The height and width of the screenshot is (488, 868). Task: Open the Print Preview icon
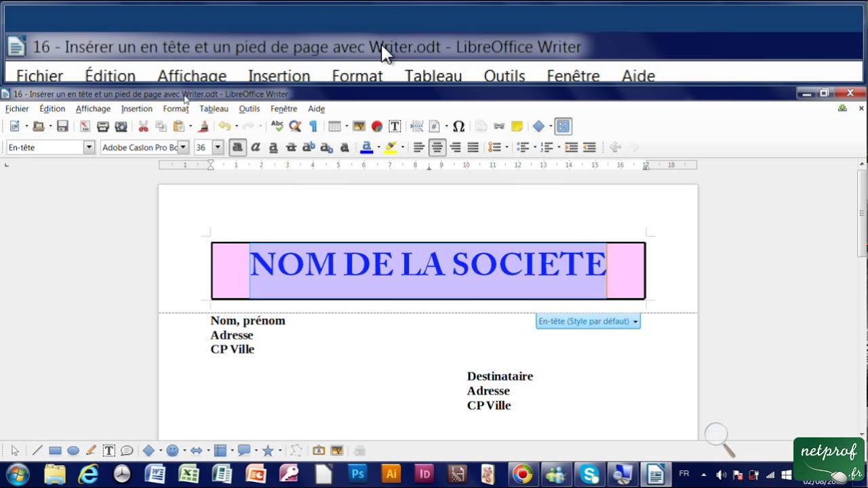[121, 126]
